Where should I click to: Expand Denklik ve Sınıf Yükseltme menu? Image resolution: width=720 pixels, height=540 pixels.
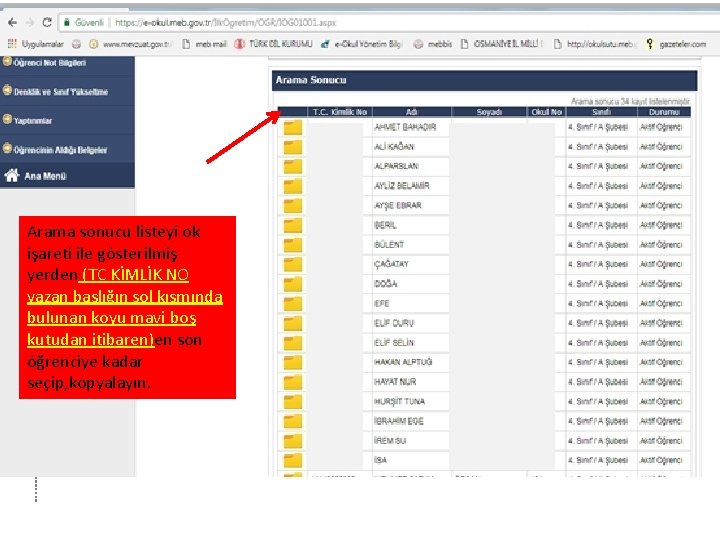click(67, 92)
